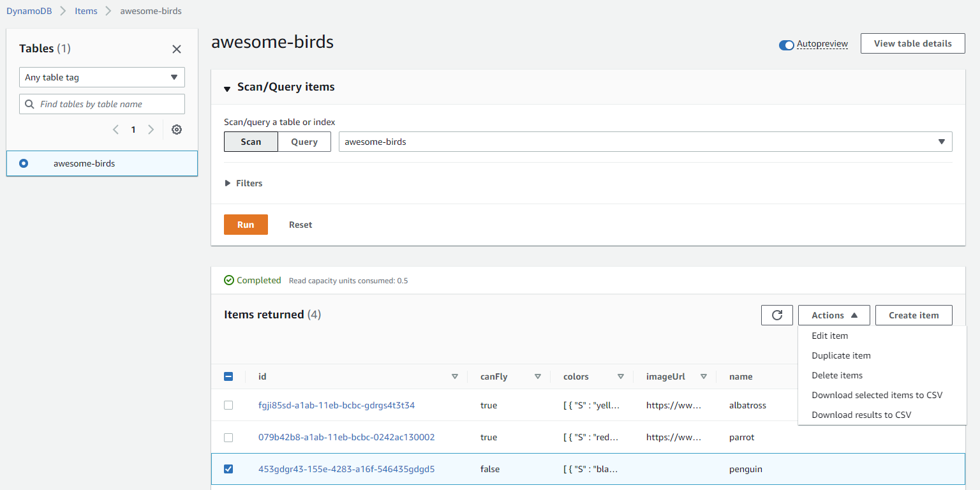
Task: Click the Completed status check icon
Action: point(229,280)
